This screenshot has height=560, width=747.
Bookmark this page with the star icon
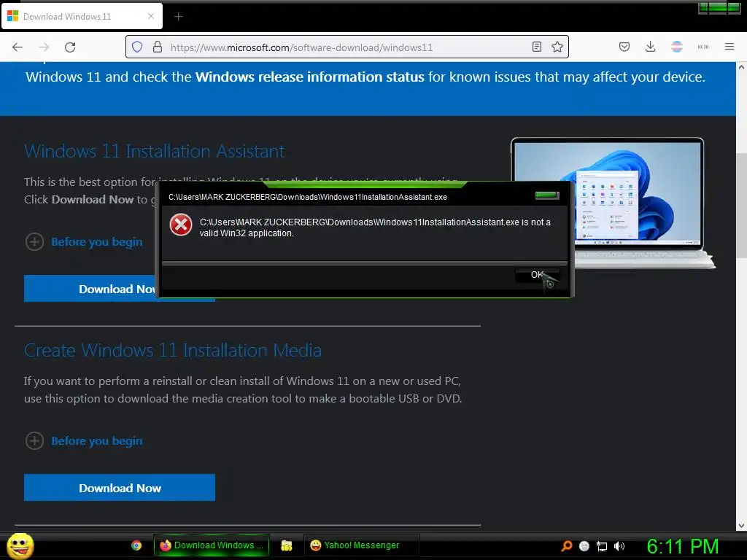pos(557,47)
